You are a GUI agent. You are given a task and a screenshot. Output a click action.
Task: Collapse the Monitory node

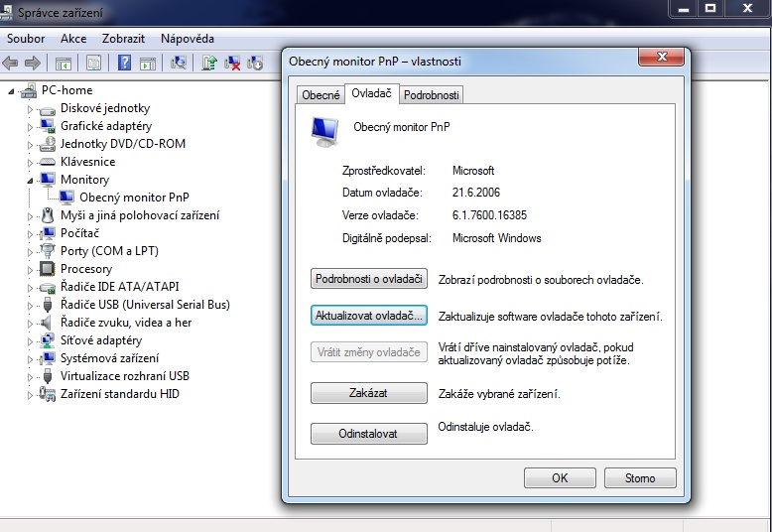click(30, 181)
